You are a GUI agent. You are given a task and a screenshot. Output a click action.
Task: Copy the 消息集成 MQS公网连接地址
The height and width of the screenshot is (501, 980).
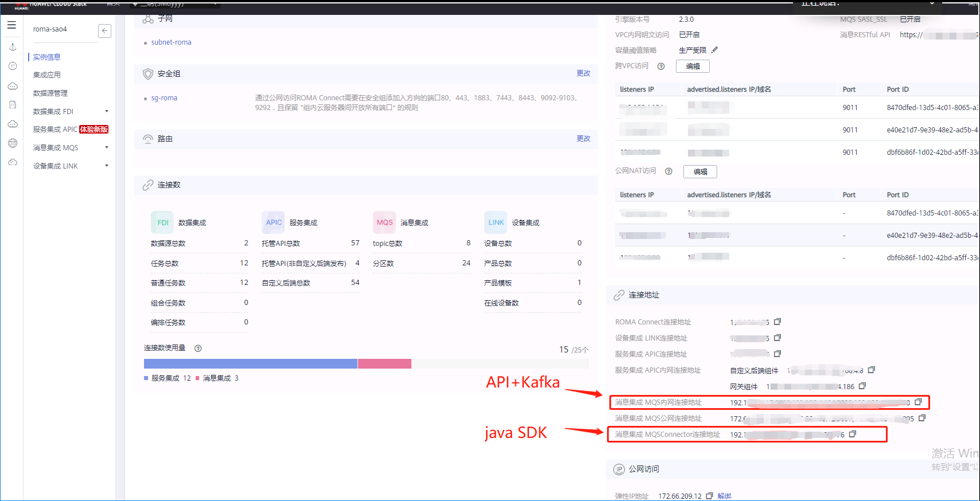pos(922,418)
